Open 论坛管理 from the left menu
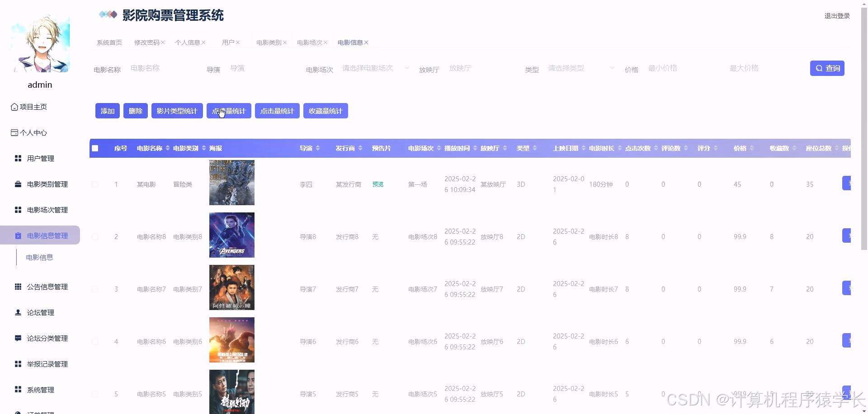Image resolution: width=868 pixels, height=414 pixels. click(x=40, y=312)
